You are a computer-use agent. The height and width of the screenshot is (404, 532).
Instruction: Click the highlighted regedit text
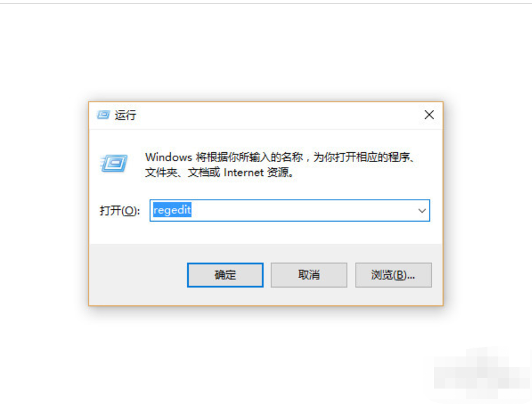pos(172,210)
